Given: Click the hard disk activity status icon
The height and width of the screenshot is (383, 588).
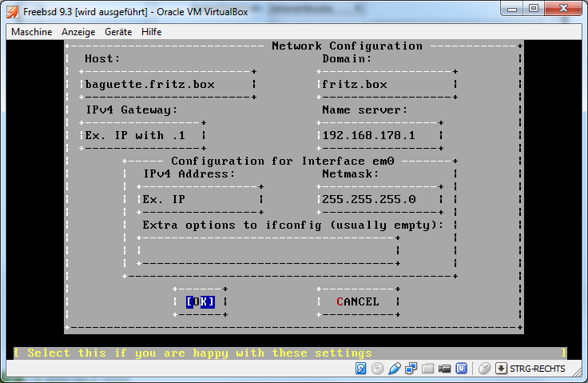Looking at the screenshot, I should click(360, 369).
